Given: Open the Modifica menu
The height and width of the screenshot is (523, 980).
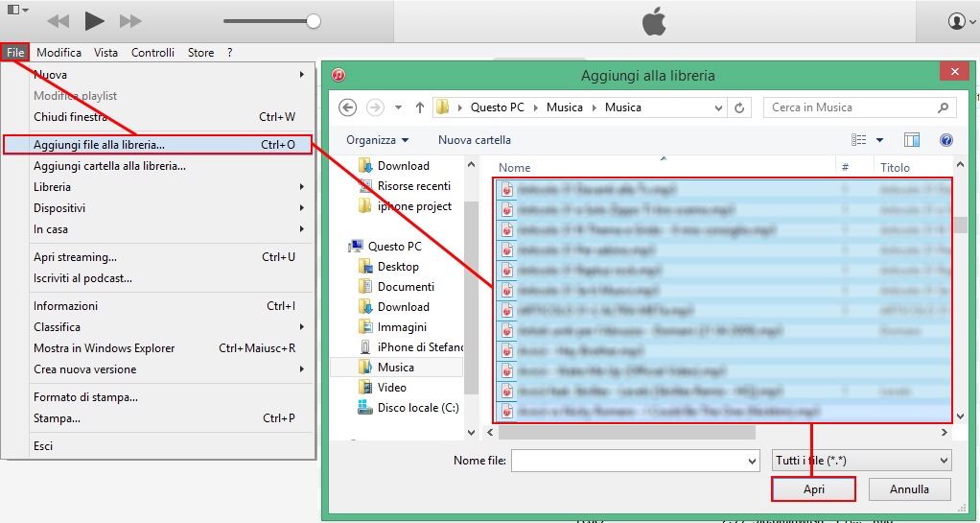Looking at the screenshot, I should tap(58, 53).
